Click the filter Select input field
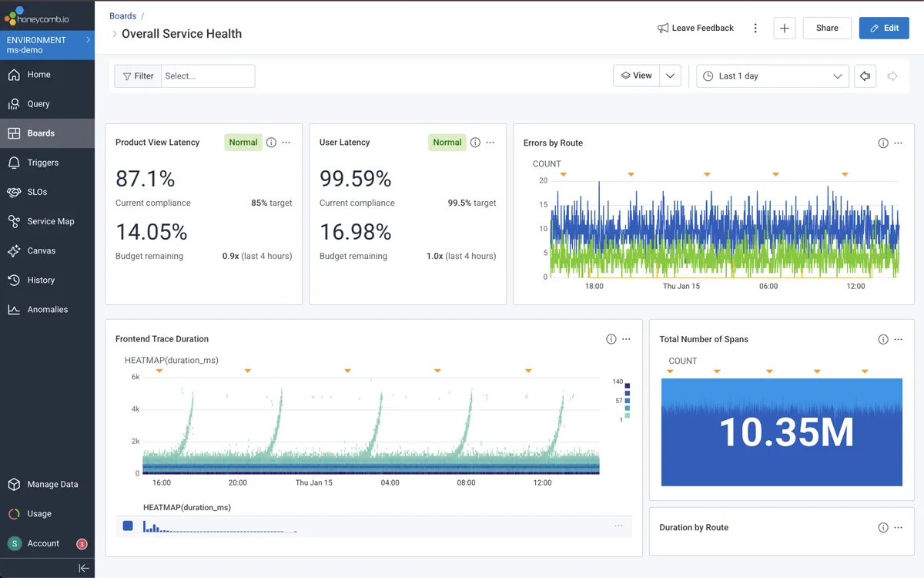This screenshot has height=578, width=924. click(208, 76)
